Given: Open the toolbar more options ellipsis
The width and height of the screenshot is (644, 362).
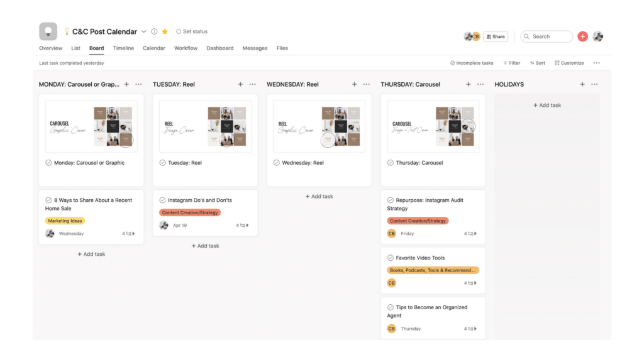Looking at the screenshot, I should pyautogui.click(x=596, y=63).
